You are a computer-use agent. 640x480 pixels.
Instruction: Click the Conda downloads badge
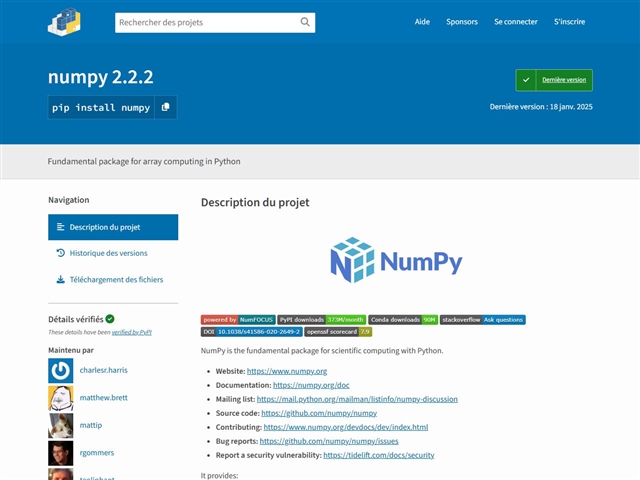pos(403,320)
